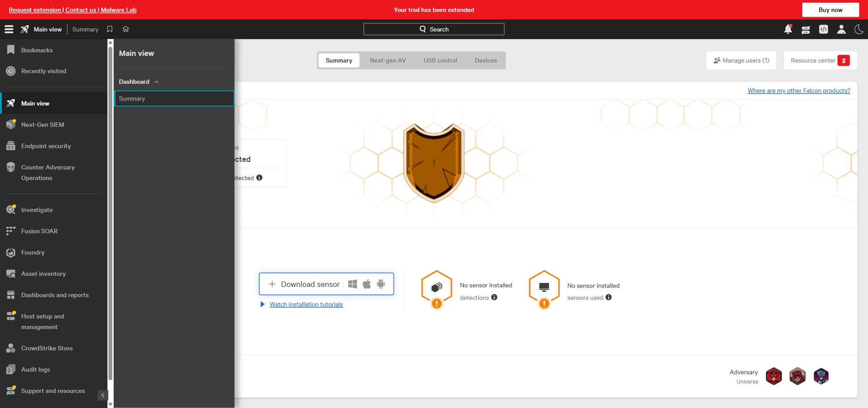Open Investigate in the sidebar
The image size is (868, 408).
[x=54, y=210]
